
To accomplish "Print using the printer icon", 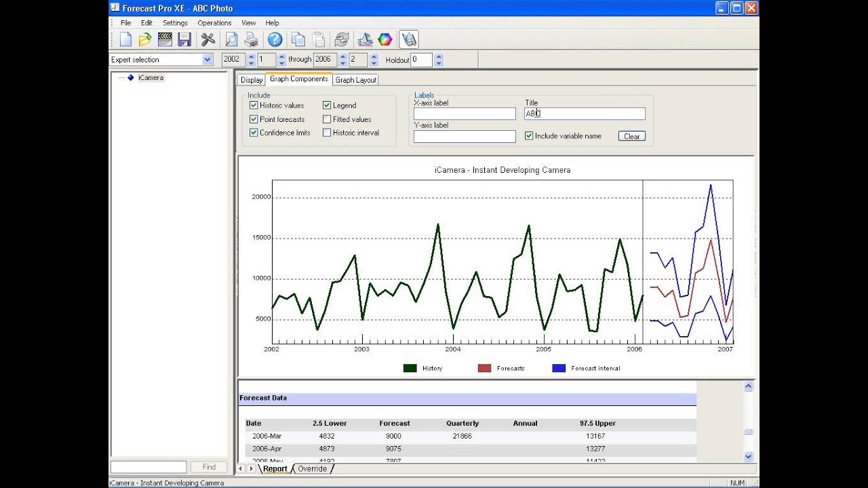I will (x=251, y=39).
